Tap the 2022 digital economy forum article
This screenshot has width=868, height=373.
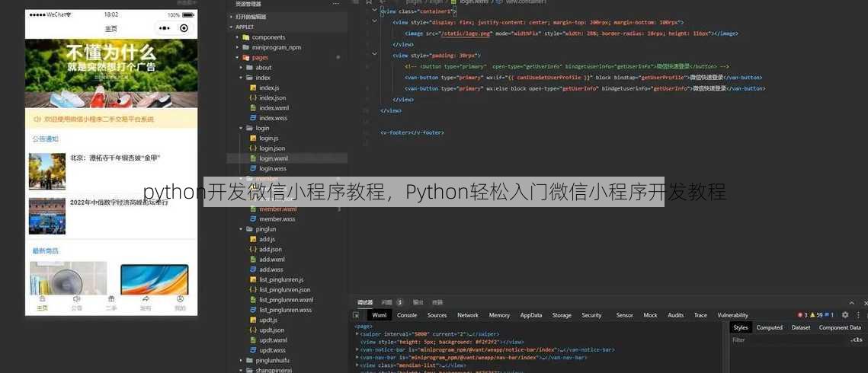coord(111,215)
